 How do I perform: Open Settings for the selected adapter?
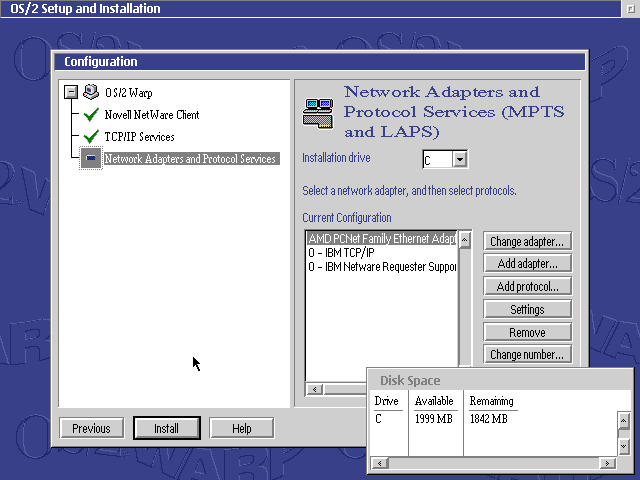coord(527,310)
